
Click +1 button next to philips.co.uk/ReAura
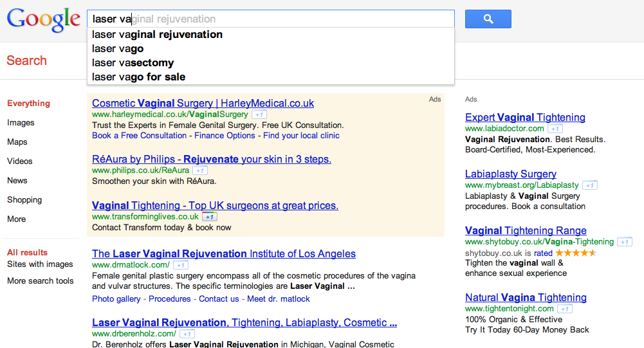pos(200,170)
